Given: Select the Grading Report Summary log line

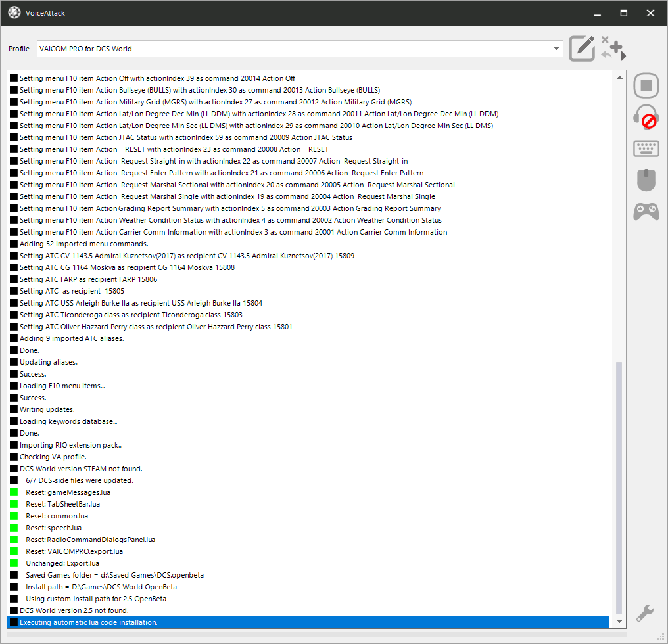Looking at the screenshot, I should 308,208.
